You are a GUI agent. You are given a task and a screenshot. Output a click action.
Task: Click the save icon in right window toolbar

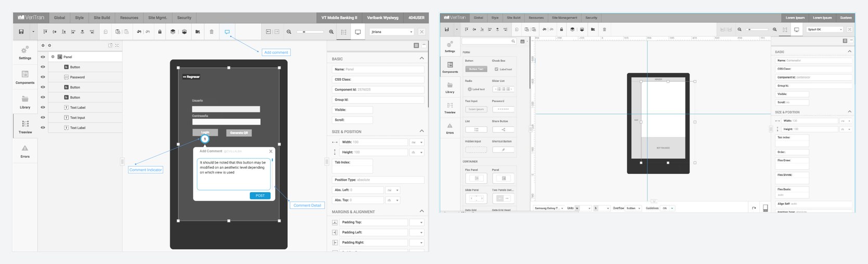point(446,29)
